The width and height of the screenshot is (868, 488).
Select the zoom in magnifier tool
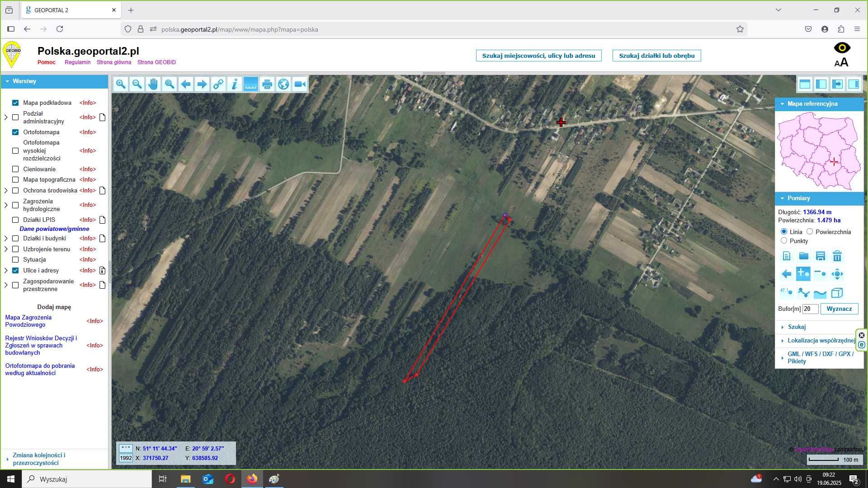coord(121,84)
